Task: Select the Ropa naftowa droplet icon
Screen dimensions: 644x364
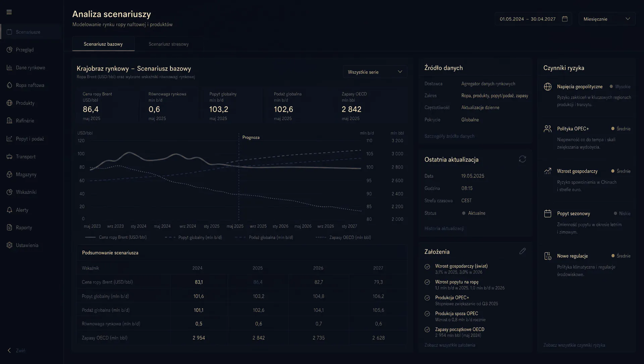Action: pos(9,85)
